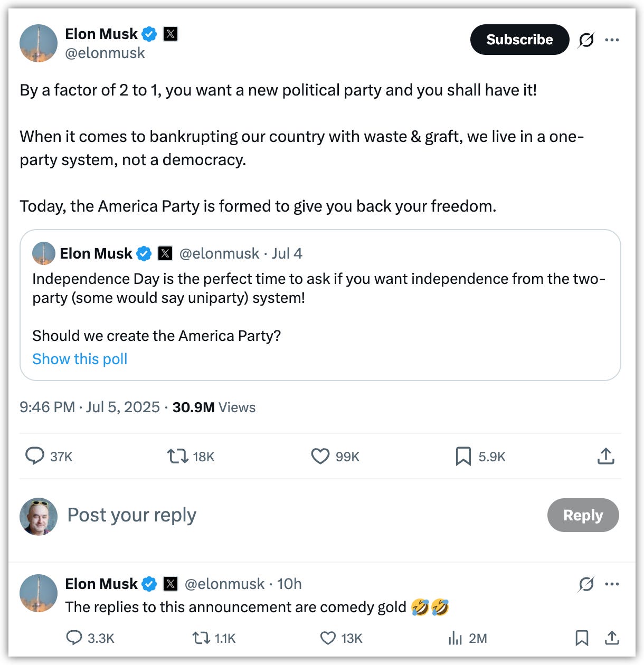
Task: Like the main post with heart icon
Action: point(320,456)
